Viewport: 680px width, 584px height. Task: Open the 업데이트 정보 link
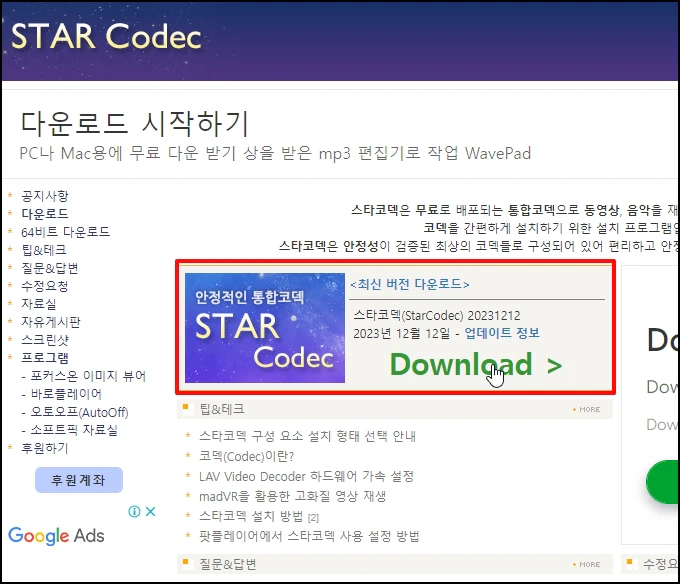point(502,333)
